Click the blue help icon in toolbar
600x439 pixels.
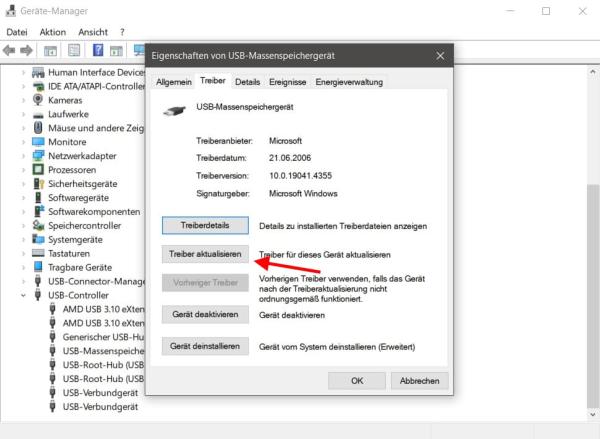tap(99, 50)
